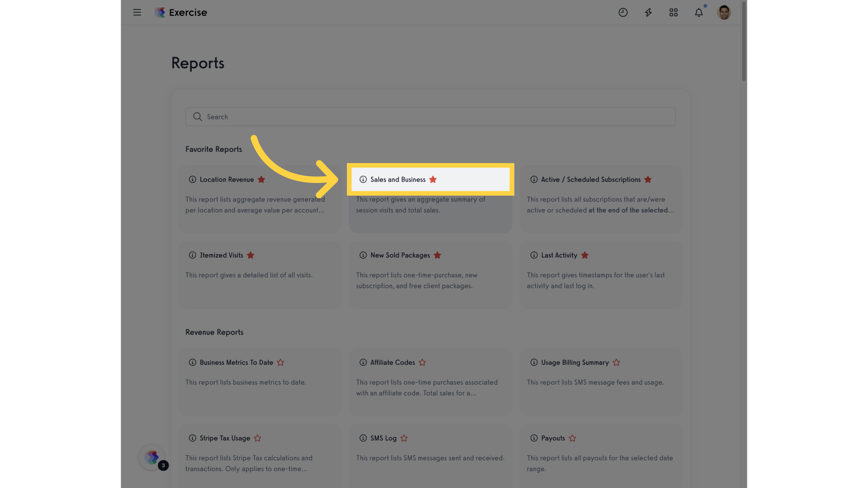Screen dimensions: 868x488
Task: Click the clock history icon
Action: [x=623, y=13]
